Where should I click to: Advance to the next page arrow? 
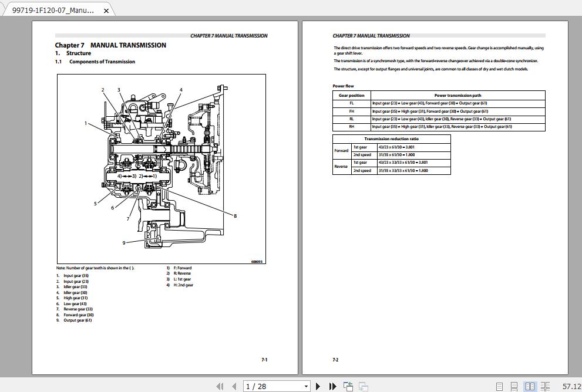click(x=318, y=386)
